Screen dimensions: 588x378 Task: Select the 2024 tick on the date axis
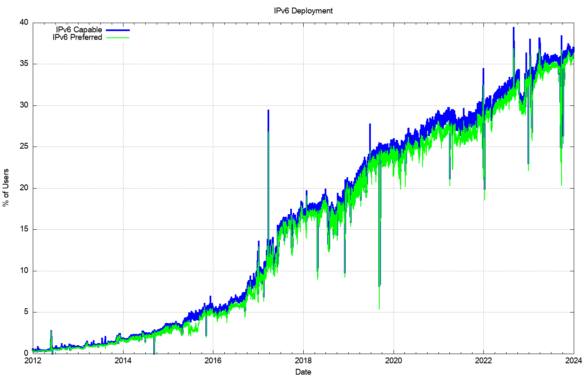(574, 360)
